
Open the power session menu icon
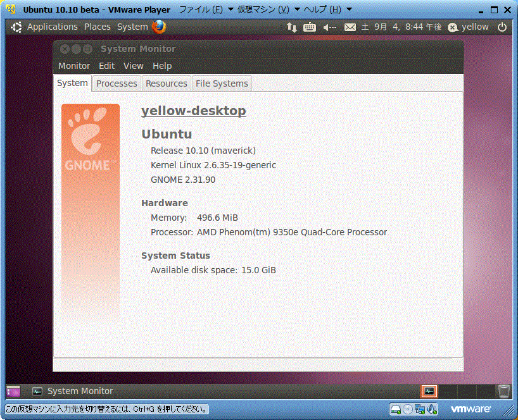(x=502, y=27)
